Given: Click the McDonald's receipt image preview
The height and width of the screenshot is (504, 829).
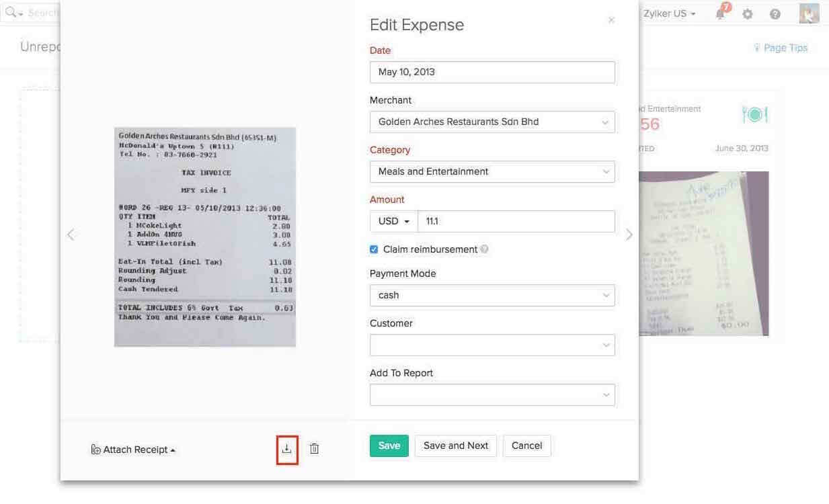Looking at the screenshot, I should point(205,237).
